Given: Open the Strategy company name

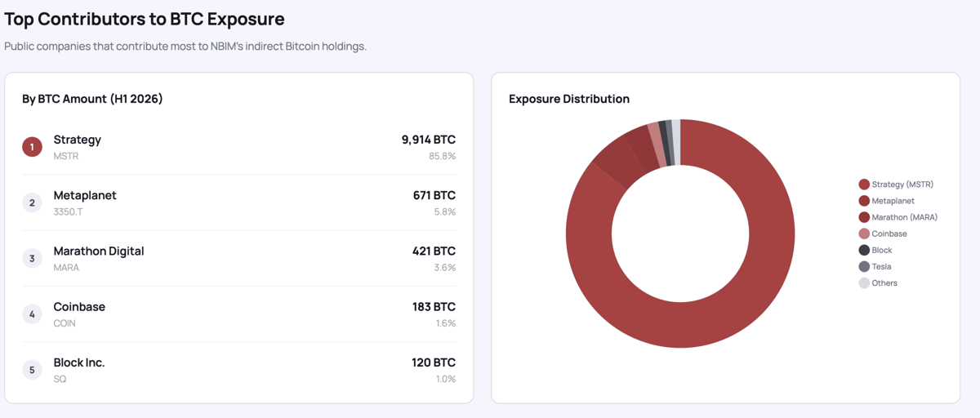Looking at the screenshot, I should (x=78, y=140).
